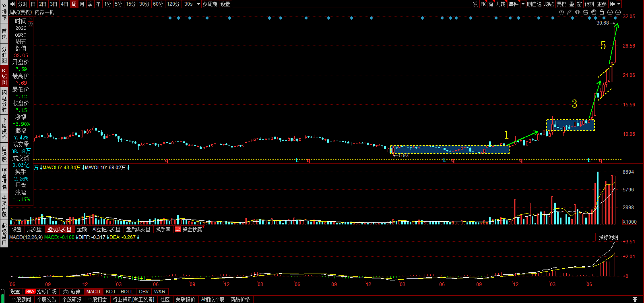
Task: Open 个股公告 announcements tab
Action: pos(47,299)
